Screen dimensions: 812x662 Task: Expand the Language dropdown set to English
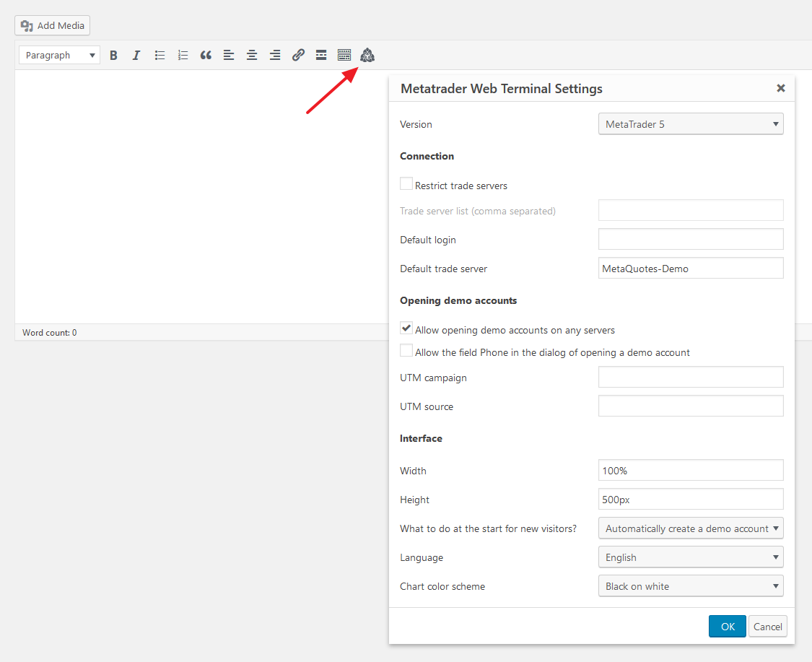(691, 557)
